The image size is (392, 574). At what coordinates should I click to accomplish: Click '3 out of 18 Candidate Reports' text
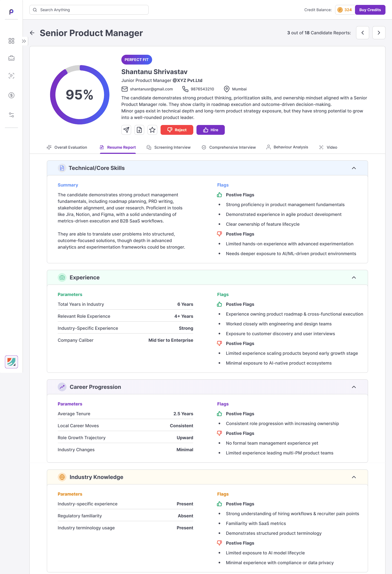point(319,33)
